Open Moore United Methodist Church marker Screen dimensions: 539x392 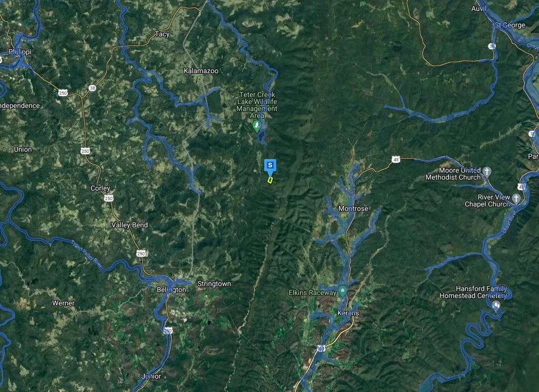(x=487, y=171)
